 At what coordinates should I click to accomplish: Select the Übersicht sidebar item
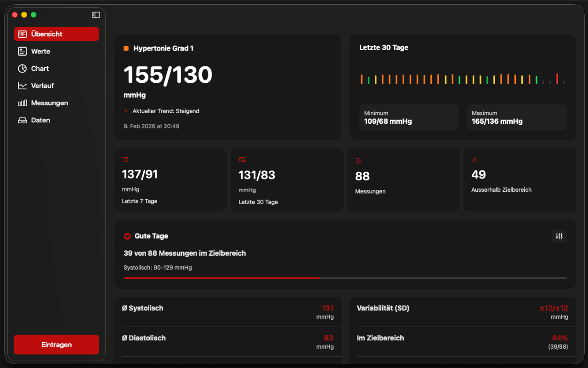click(56, 34)
